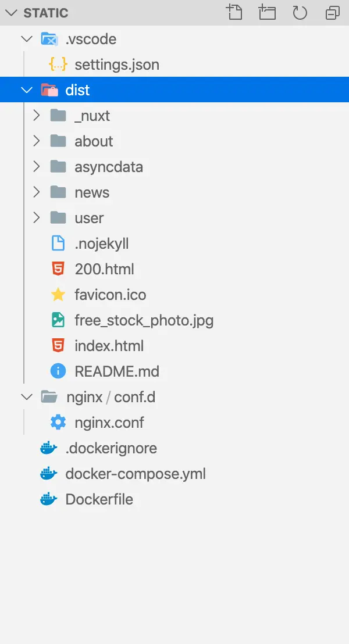Click the HTML5 icon beside index.html

(58, 346)
